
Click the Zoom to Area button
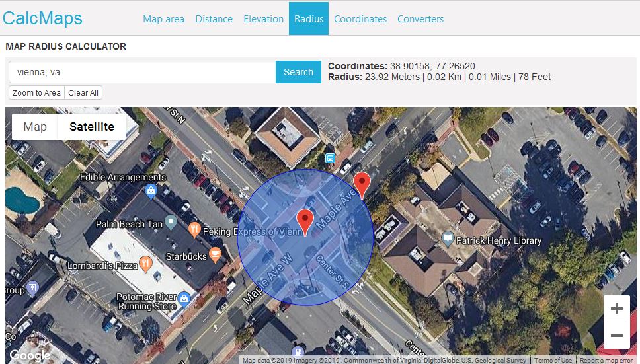pos(37,93)
